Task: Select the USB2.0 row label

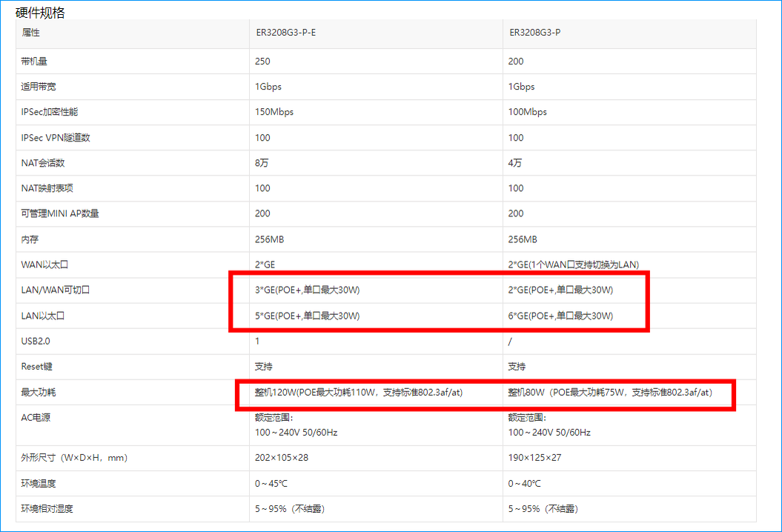Action: (x=36, y=341)
